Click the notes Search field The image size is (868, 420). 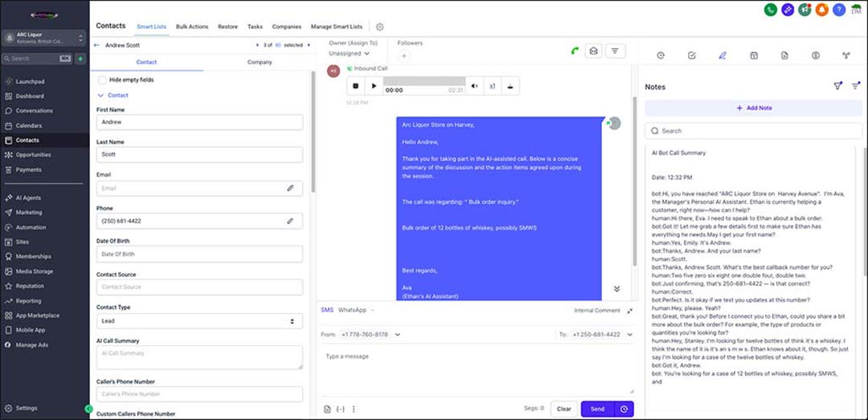[753, 131]
